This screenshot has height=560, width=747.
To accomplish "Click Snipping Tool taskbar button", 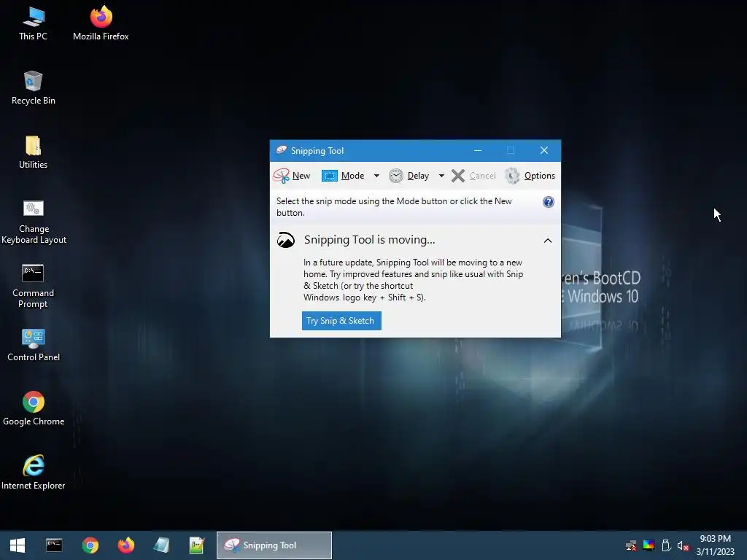I will pos(274,545).
